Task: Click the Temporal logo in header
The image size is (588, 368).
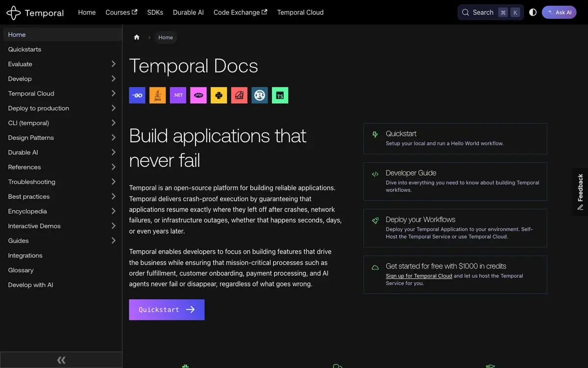Action: pos(35,13)
